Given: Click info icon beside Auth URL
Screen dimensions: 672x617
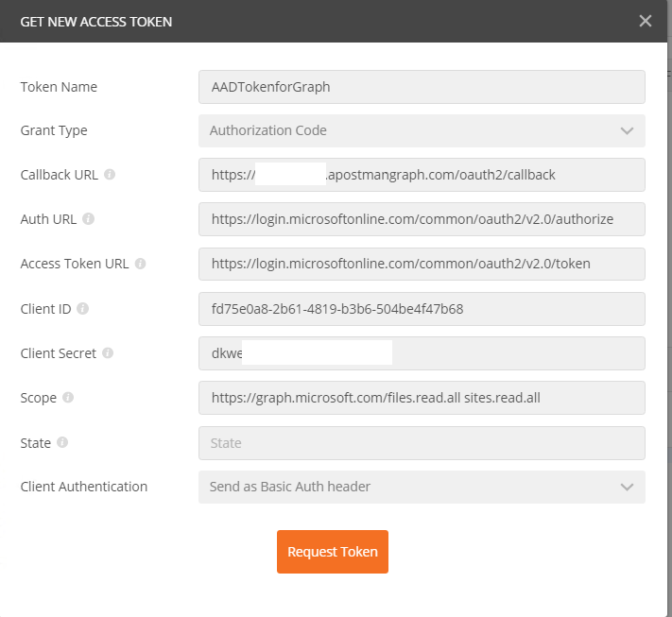Looking at the screenshot, I should tap(89, 219).
